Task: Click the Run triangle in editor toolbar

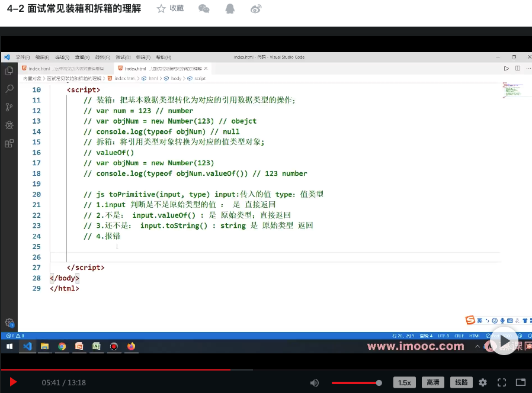Action: (x=506, y=69)
